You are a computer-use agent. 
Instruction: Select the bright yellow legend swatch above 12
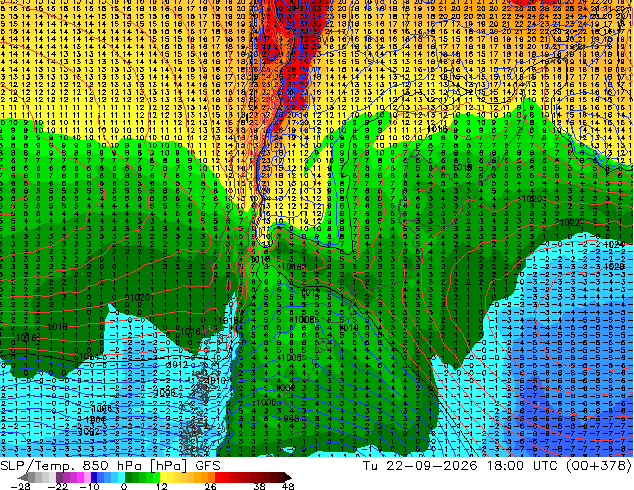tap(163, 477)
